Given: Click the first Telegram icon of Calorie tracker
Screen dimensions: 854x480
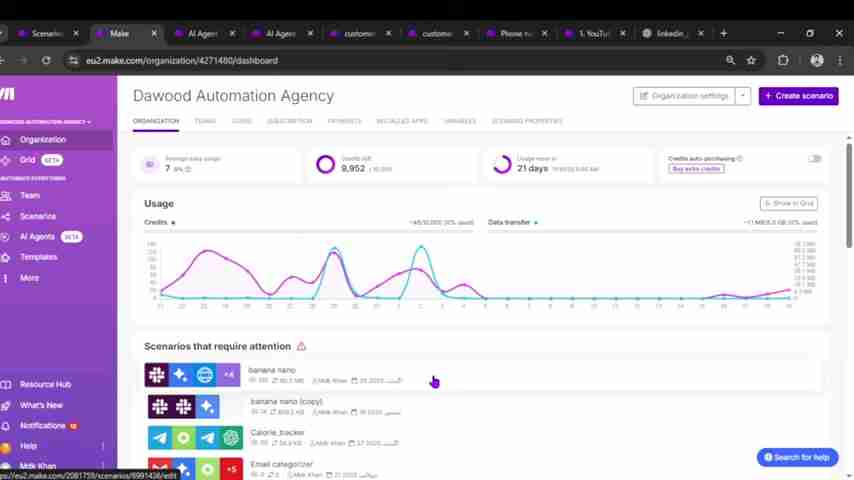Looking at the screenshot, I should pos(160,438).
